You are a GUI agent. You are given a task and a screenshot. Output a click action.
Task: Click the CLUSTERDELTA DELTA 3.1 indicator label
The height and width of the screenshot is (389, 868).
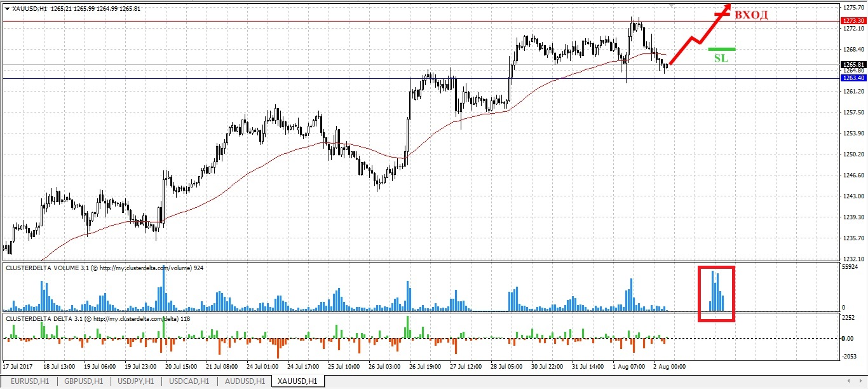[97, 318]
